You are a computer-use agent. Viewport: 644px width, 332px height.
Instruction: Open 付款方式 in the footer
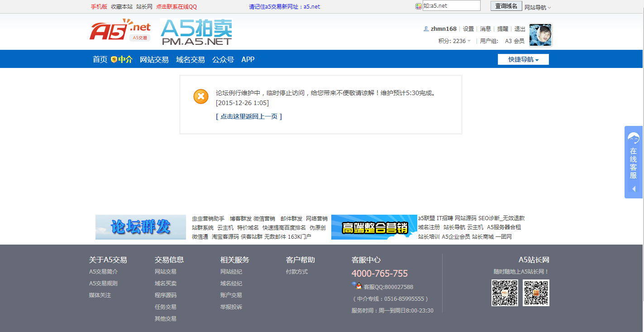tap(297, 272)
